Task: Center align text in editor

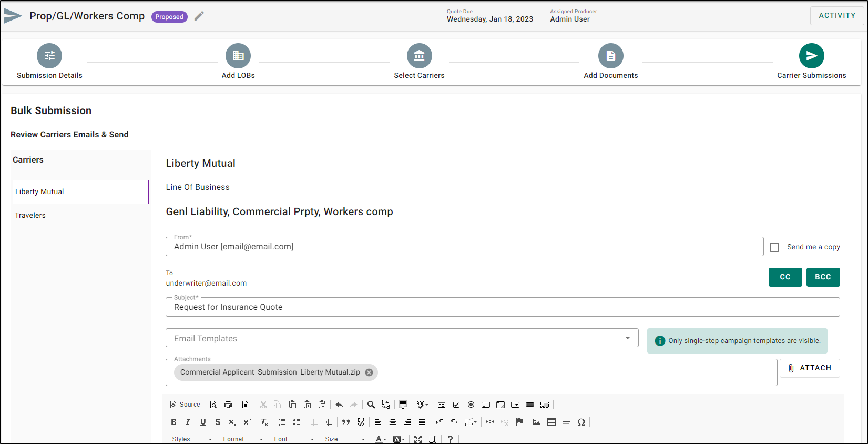Action: (x=393, y=422)
